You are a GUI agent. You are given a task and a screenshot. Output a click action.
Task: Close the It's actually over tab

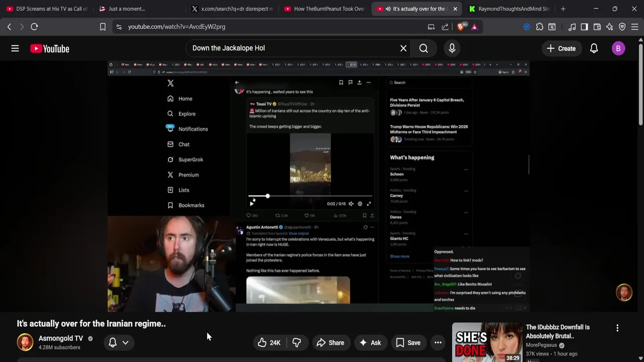(455, 9)
